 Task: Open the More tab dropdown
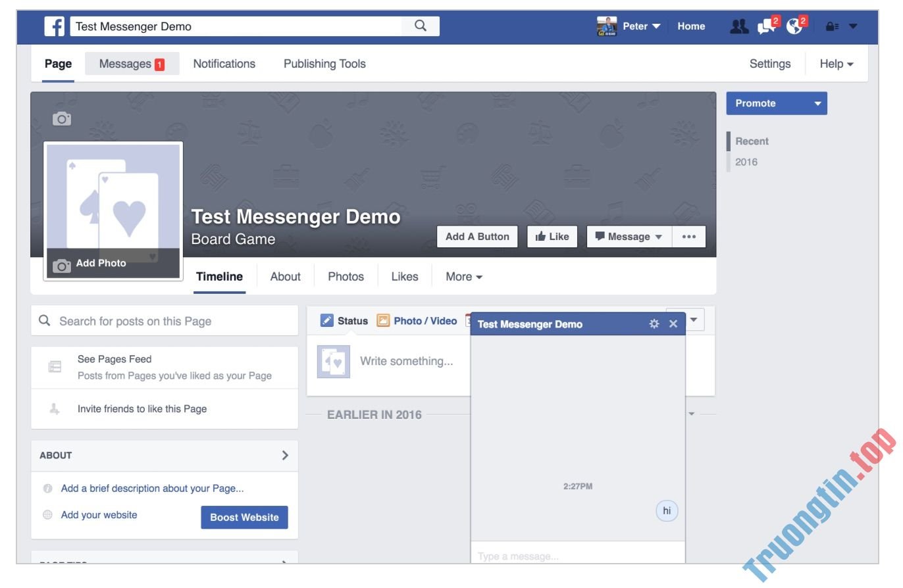463,276
